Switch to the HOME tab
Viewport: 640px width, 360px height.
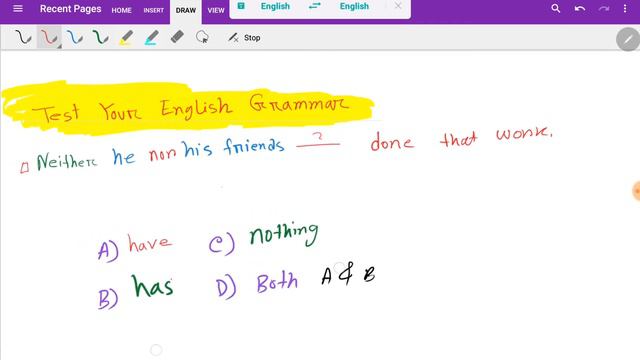[x=121, y=11]
